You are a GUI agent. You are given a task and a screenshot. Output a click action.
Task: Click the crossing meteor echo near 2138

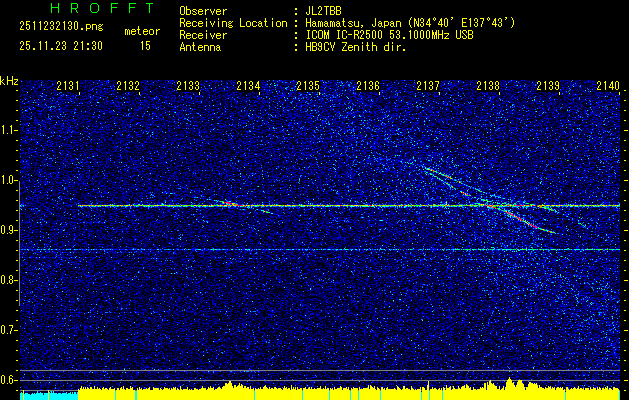coord(490,204)
